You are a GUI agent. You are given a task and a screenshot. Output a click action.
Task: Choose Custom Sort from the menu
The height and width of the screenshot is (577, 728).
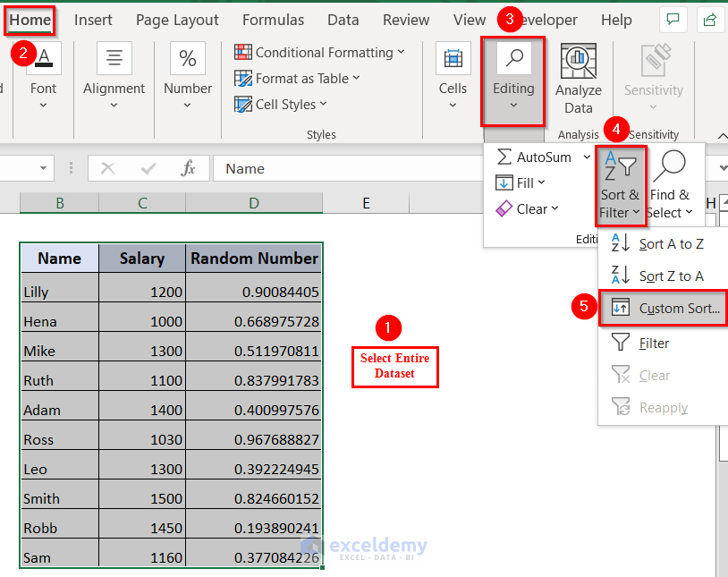click(x=678, y=309)
